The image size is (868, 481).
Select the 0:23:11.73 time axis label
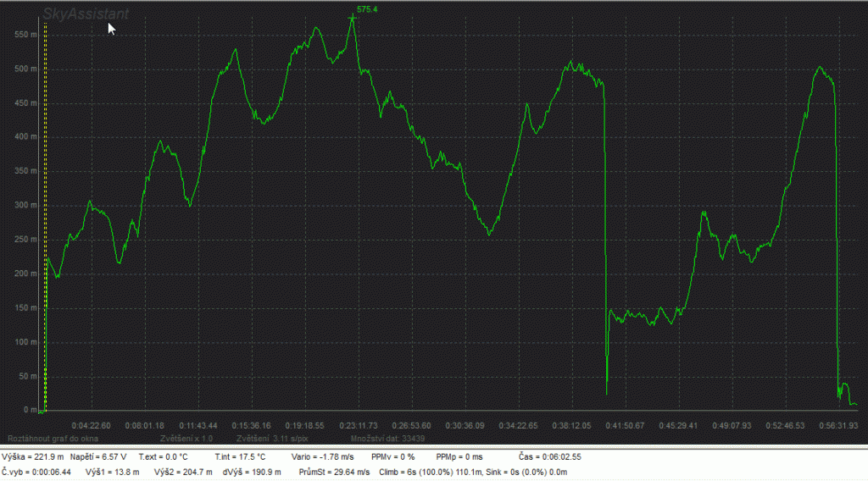click(360, 425)
